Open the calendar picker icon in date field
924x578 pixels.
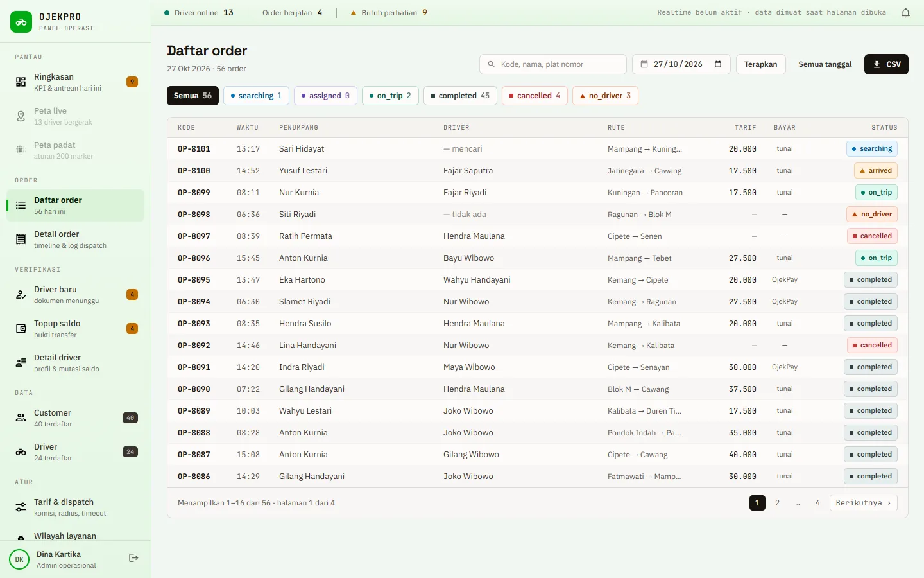[x=718, y=64]
